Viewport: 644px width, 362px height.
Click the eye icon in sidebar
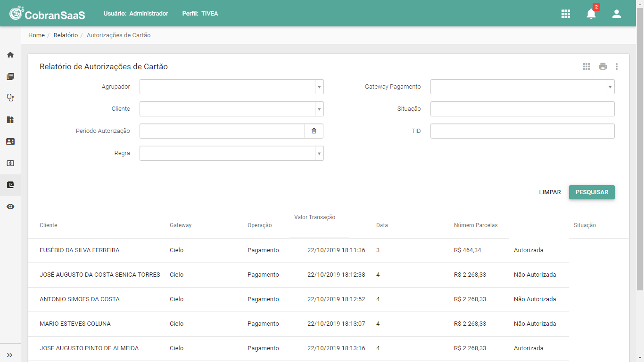[10, 206]
